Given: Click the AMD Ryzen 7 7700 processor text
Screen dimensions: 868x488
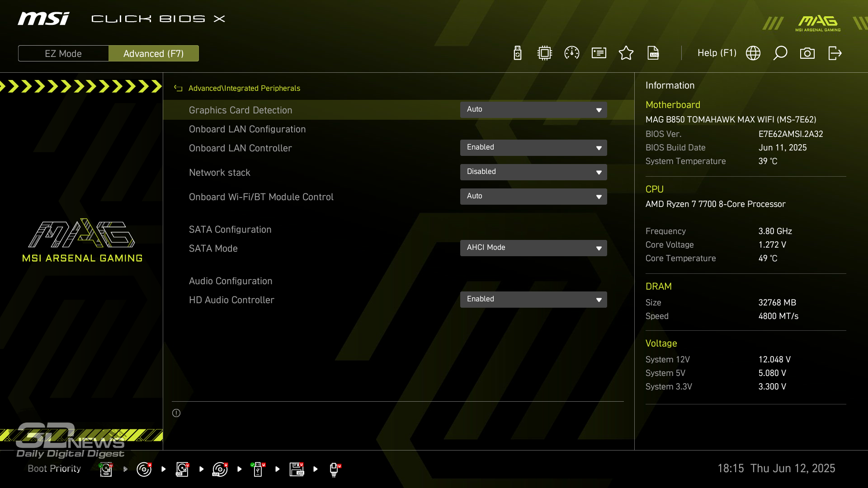Looking at the screenshot, I should point(715,204).
